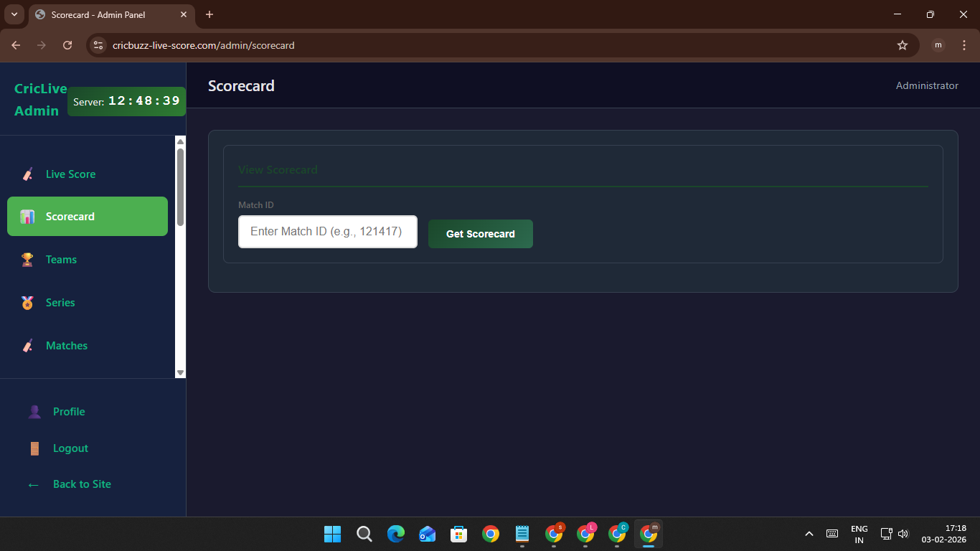Click the Teams trophy icon in sidebar
The height and width of the screenshot is (551, 980).
[x=27, y=260]
